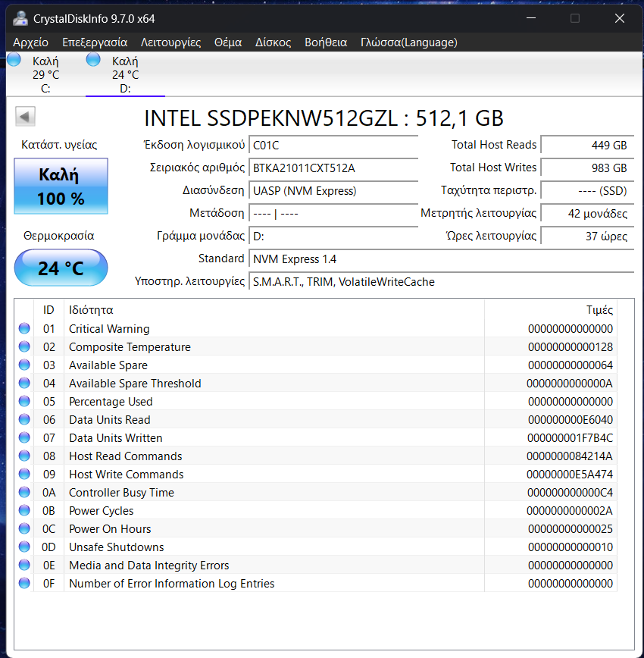
Task: Click the serial number field BTKA21011CXT512A
Action: [333, 168]
